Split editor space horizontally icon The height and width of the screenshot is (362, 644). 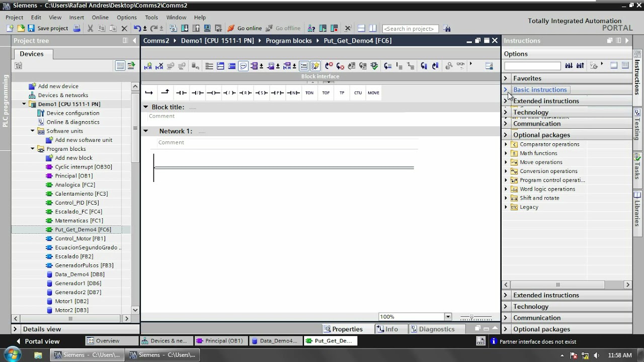coord(361,29)
